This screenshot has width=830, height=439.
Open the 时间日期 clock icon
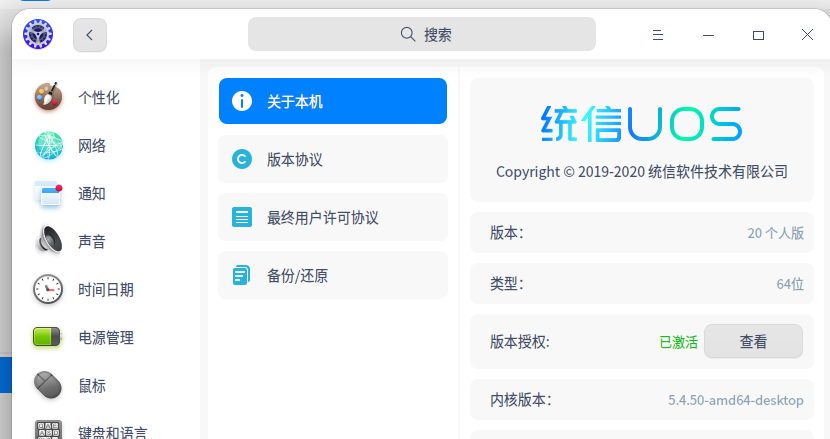pyautogui.click(x=48, y=290)
